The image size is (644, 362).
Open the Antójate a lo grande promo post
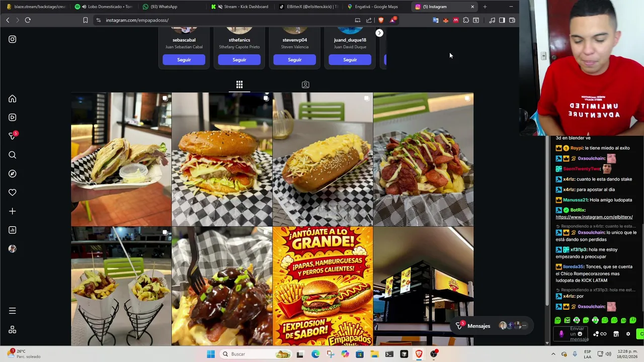(323, 287)
